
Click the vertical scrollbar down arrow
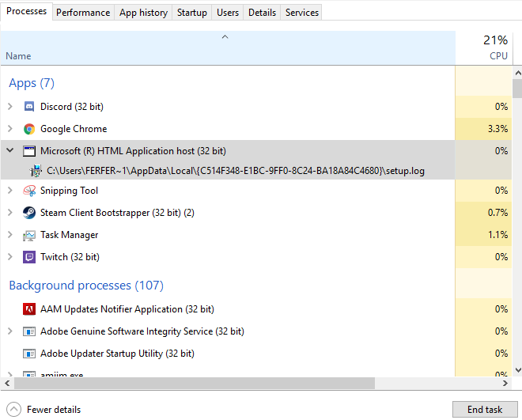point(518,370)
